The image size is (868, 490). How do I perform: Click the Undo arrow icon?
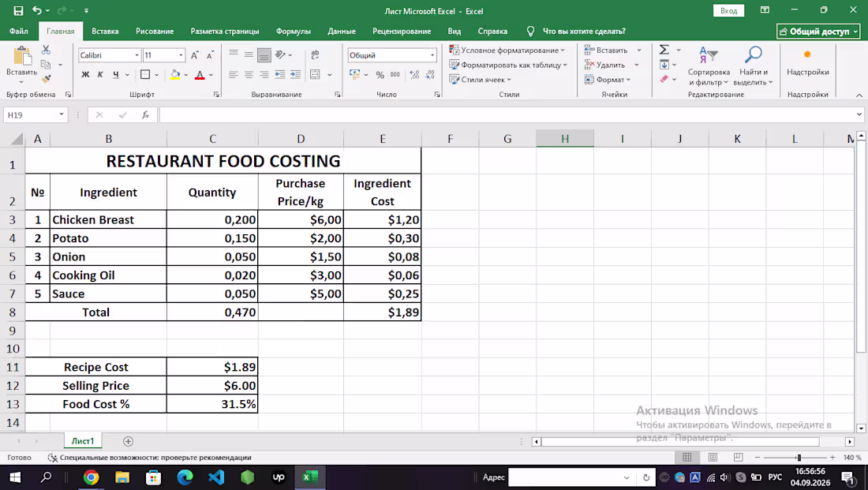[x=36, y=10]
